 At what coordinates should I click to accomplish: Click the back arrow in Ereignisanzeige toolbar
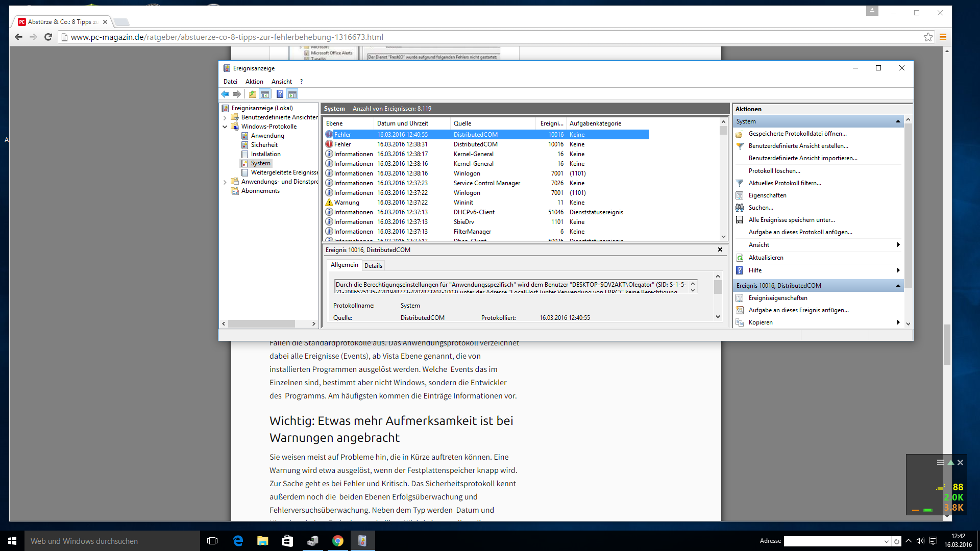225,94
